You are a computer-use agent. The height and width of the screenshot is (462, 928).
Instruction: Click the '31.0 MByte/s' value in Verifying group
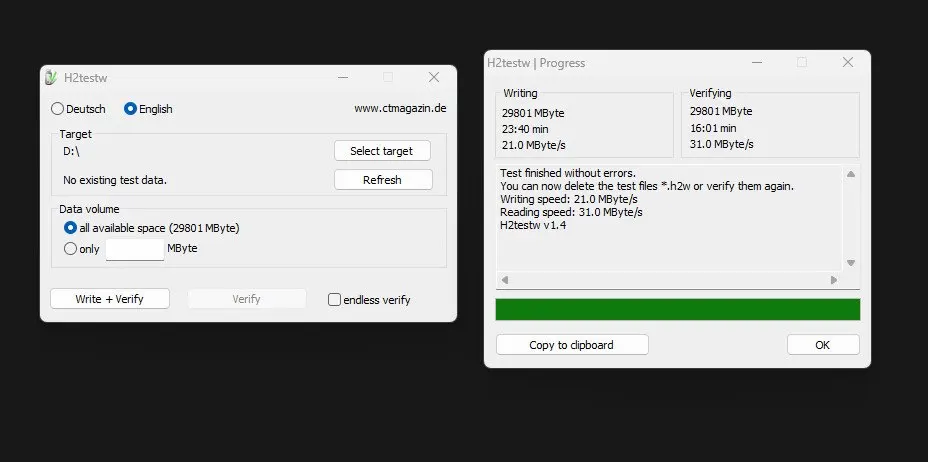[x=721, y=144]
